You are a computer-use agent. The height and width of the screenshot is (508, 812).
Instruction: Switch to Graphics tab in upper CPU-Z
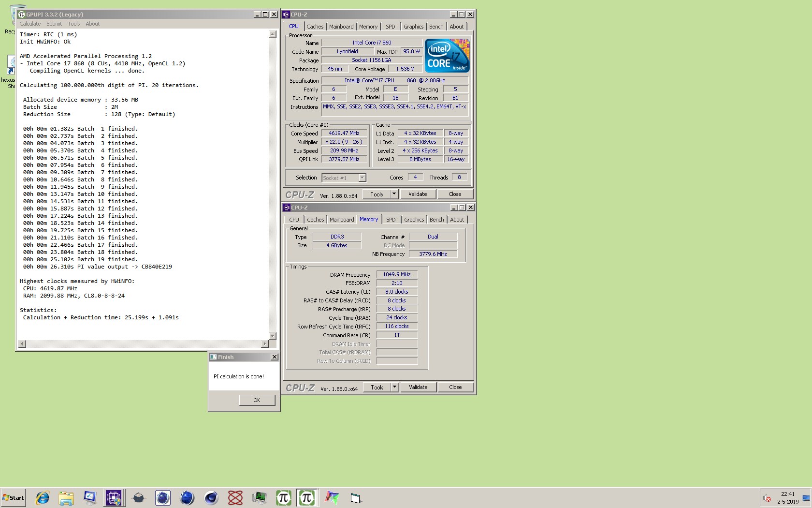pos(414,27)
